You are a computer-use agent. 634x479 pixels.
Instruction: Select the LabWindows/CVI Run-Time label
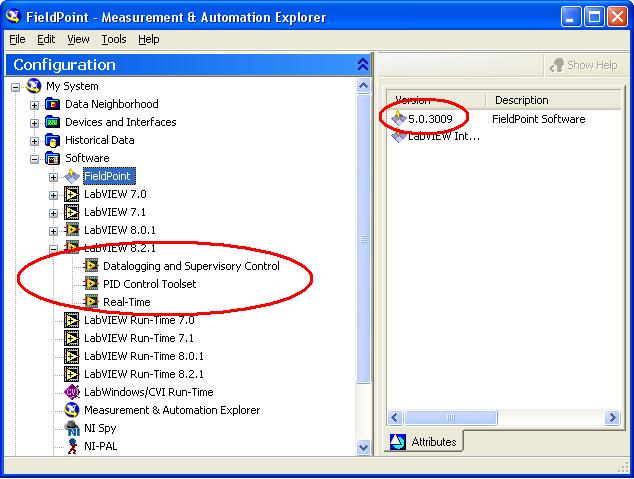(148, 392)
